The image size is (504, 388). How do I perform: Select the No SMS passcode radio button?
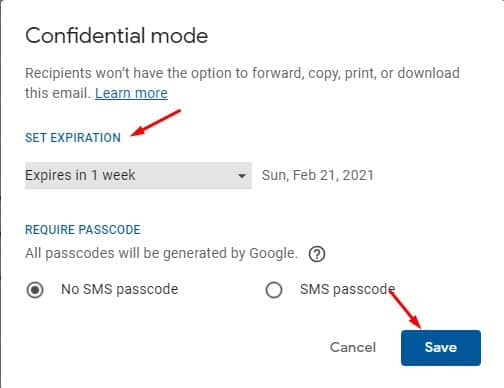click(x=35, y=290)
